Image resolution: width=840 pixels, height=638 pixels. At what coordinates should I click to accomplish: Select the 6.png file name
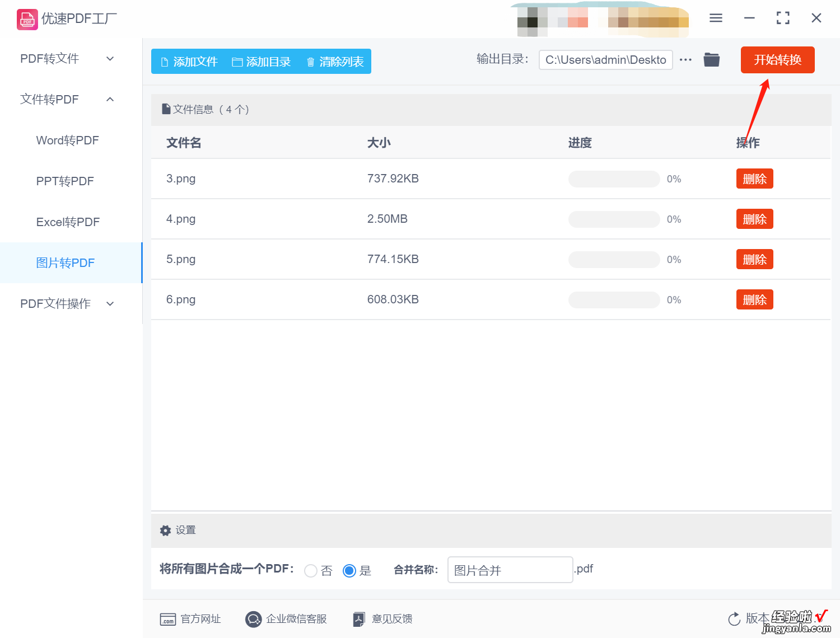[x=181, y=300]
